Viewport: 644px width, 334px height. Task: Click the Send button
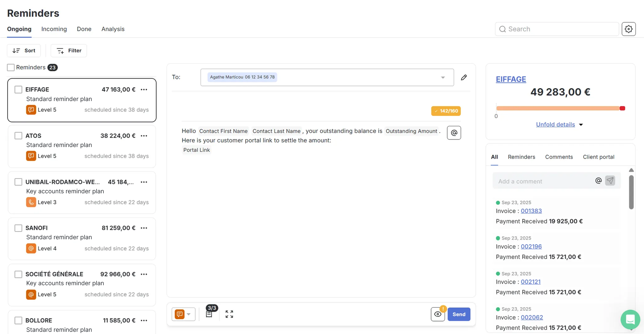pos(459,314)
